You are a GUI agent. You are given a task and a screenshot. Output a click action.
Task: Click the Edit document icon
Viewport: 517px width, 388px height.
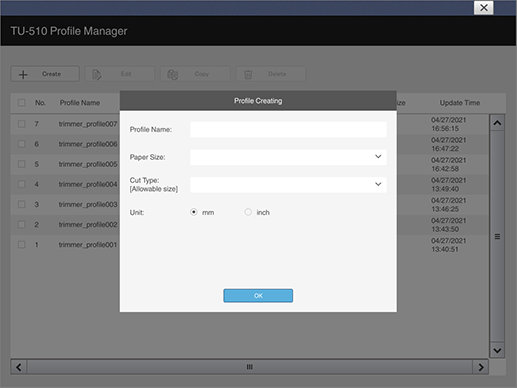(x=96, y=74)
